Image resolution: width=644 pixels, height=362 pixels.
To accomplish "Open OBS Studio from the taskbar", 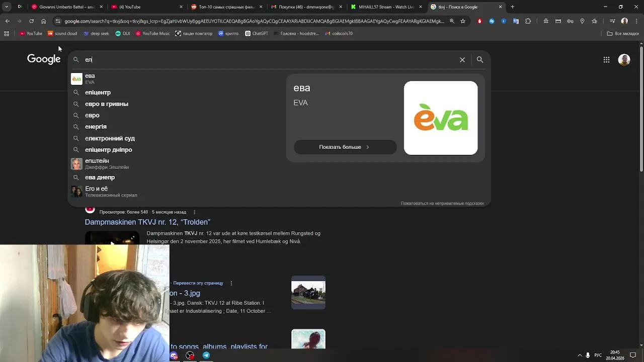I will (190, 355).
